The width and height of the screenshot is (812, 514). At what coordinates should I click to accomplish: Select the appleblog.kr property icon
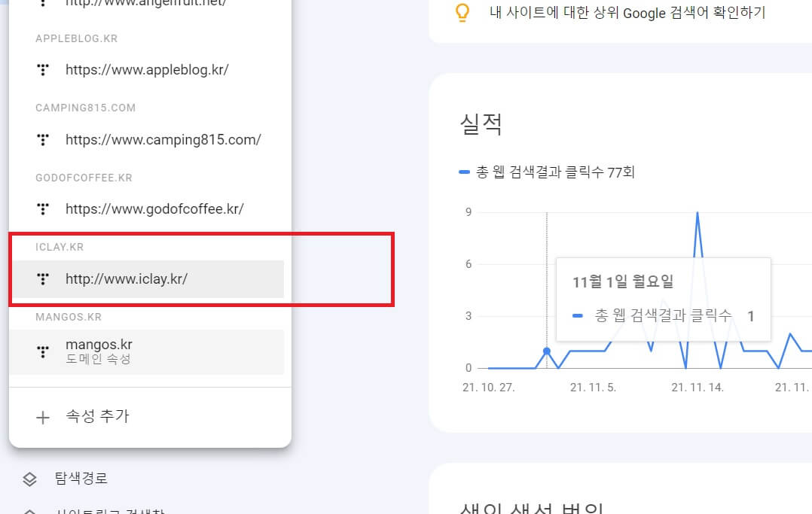tap(43, 69)
